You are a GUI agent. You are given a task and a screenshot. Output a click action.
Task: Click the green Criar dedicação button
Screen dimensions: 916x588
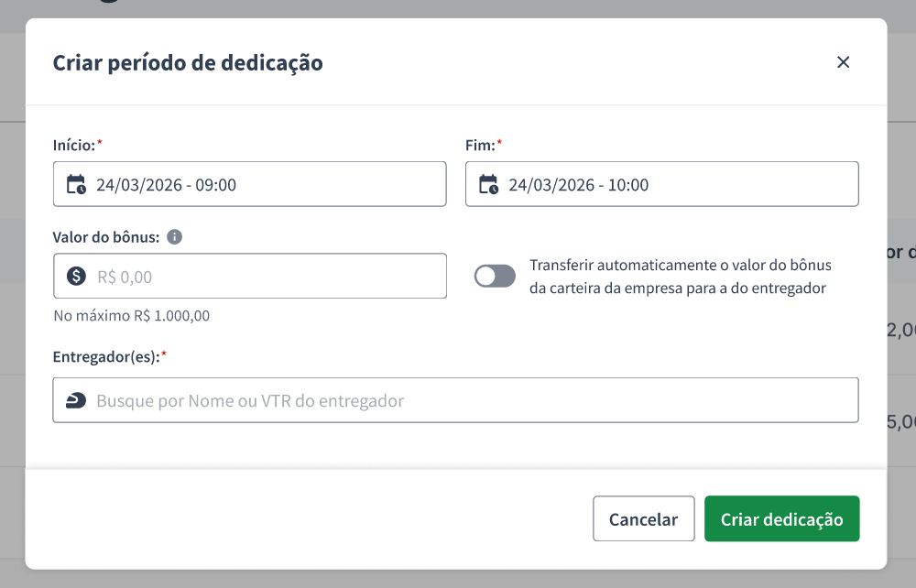(x=781, y=518)
